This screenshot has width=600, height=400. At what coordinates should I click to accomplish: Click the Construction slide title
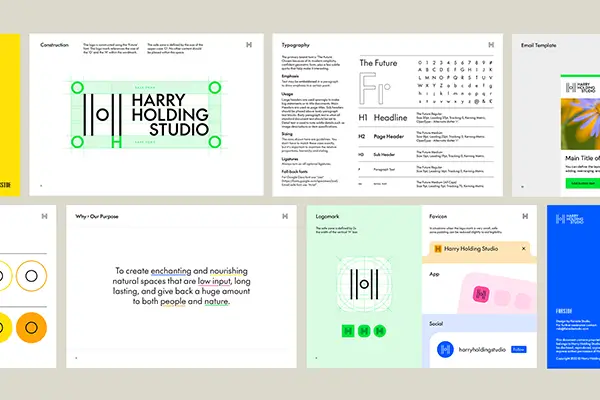pos(54,45)
